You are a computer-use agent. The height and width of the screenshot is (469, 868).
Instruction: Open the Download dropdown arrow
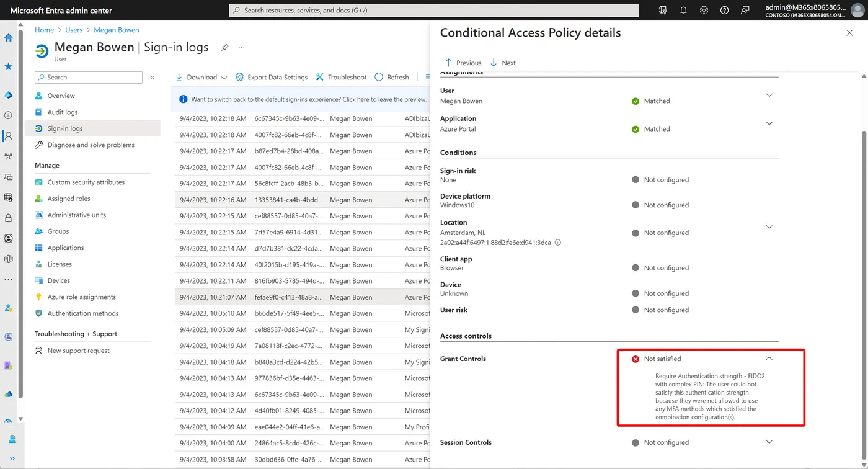click(224, 78)
